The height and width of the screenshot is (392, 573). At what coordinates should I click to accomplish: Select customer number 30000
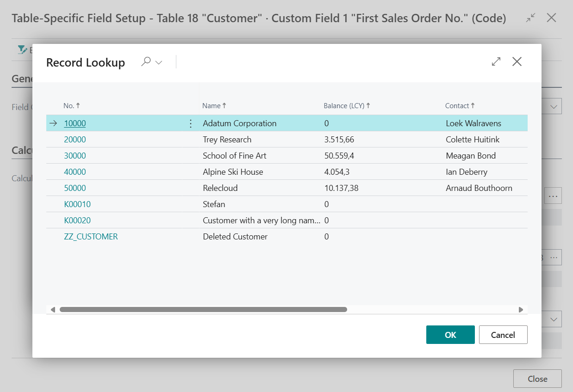point(75,156)
